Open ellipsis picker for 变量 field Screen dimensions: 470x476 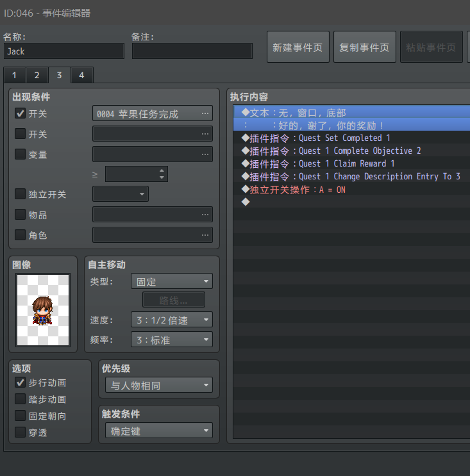click(x=205, y=154)
